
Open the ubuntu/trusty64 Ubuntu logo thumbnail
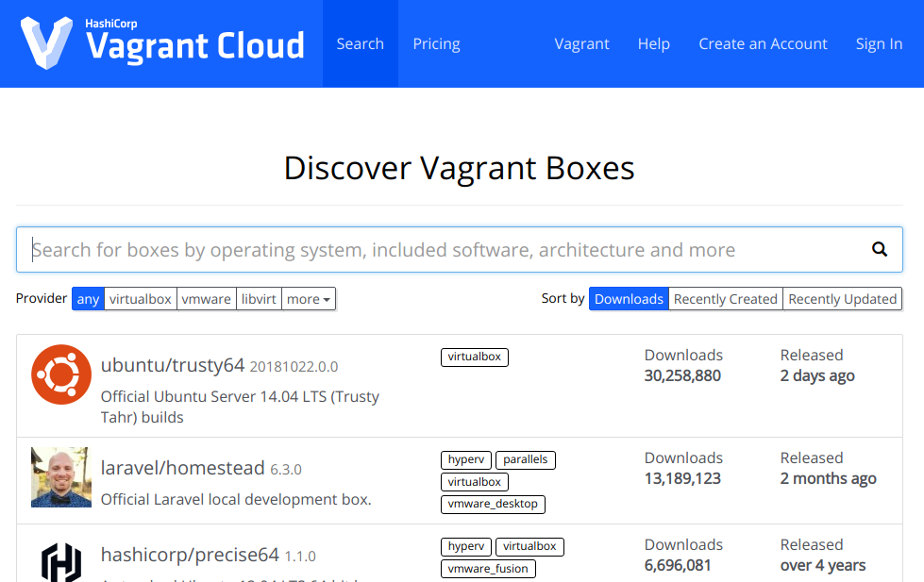(x=61, y=374)
